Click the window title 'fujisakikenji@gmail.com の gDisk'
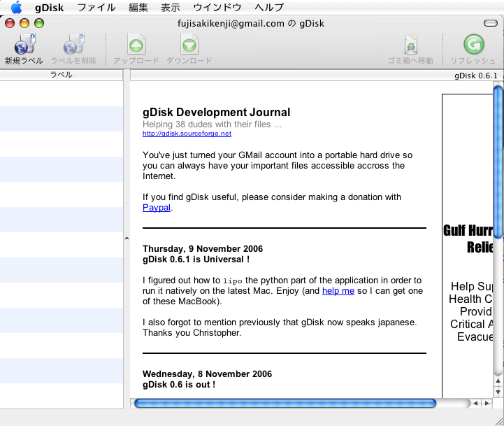The height and width of the screenshot is (426, 504). (x=251, y=24)
